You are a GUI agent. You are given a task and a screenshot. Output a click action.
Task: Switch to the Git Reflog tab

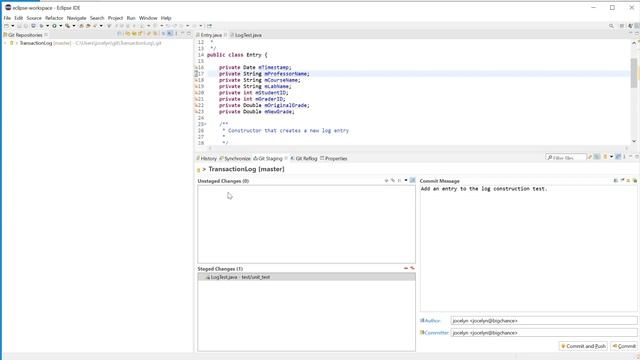click(x=303, y=158)
